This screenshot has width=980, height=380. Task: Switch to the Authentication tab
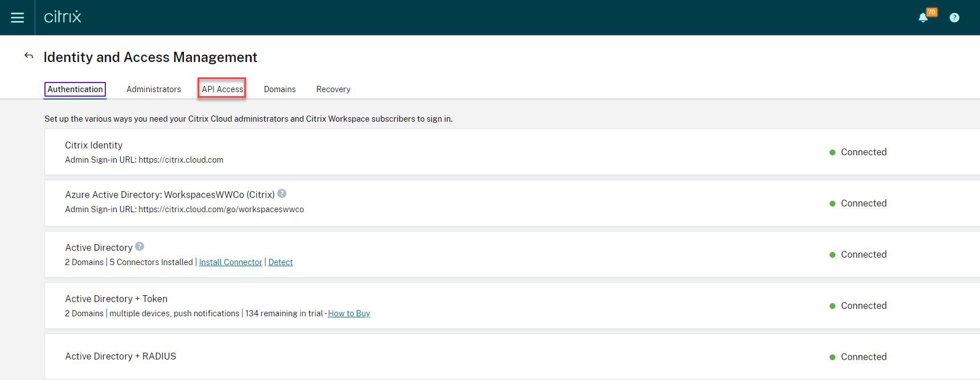[x=75, y=89]
